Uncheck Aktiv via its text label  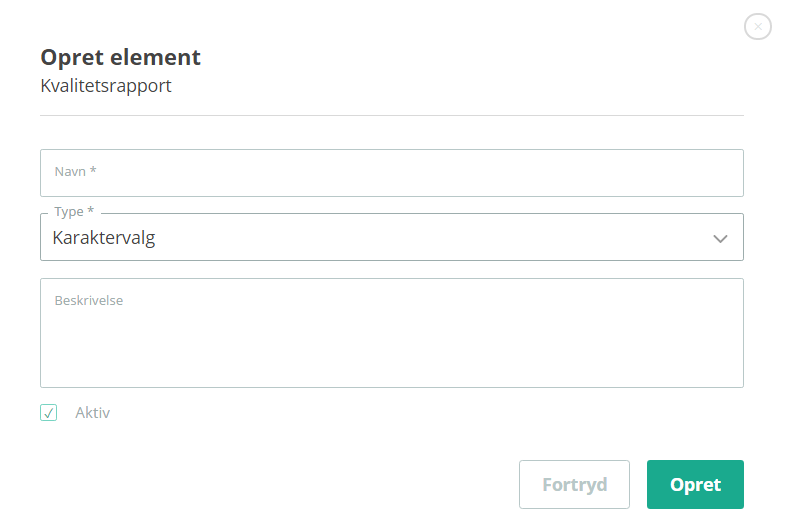[92, 413]
